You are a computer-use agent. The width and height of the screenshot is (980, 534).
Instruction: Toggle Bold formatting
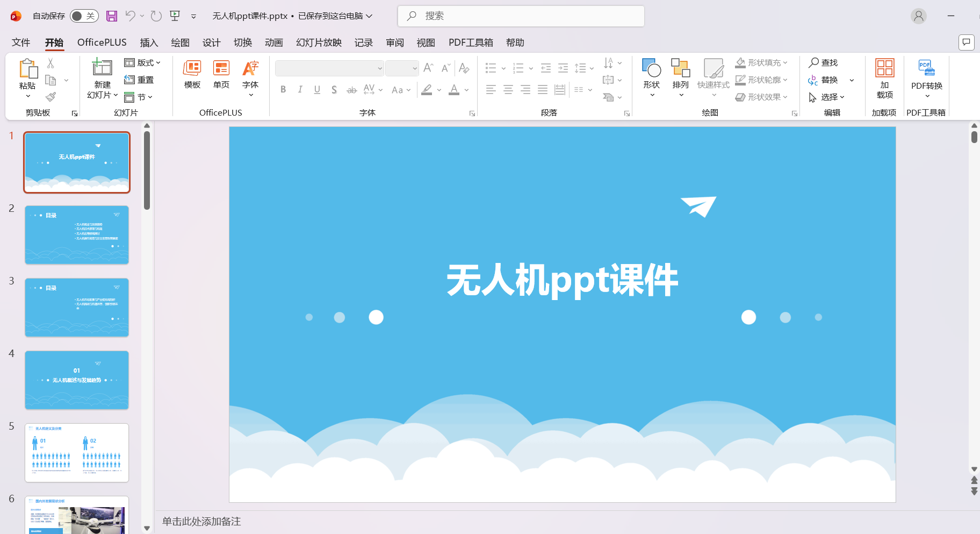point(283,90)
